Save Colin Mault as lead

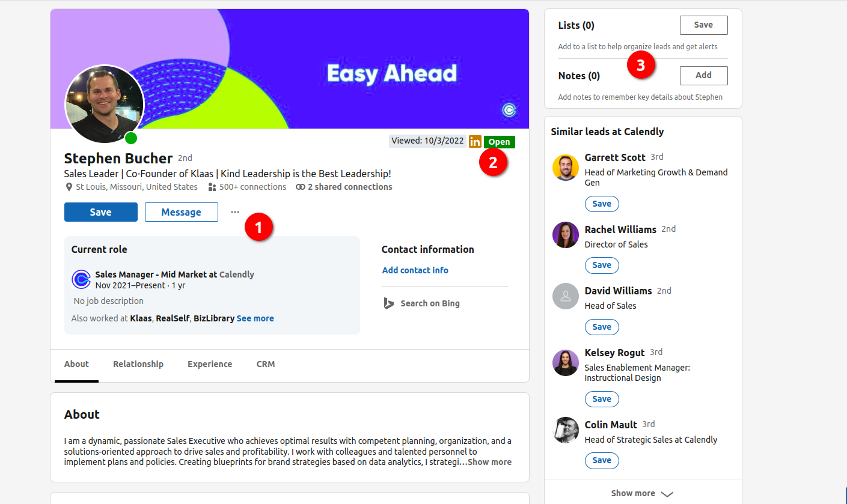602,460
